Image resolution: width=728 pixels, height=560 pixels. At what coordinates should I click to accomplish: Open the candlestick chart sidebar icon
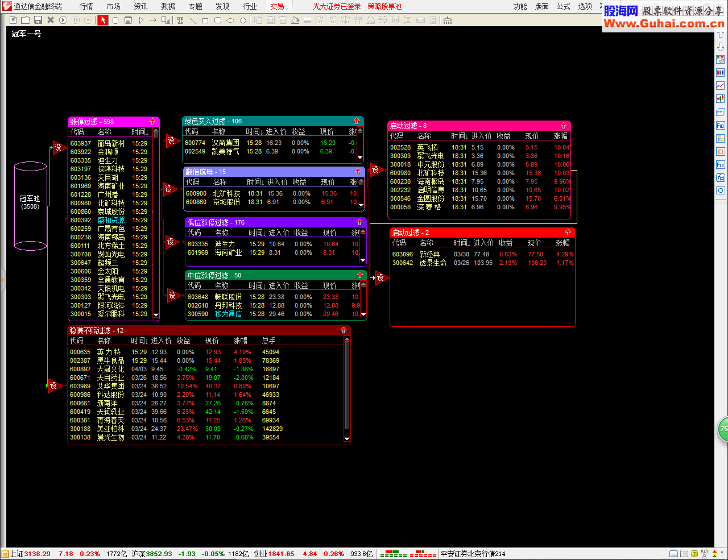tap(721, 99)
